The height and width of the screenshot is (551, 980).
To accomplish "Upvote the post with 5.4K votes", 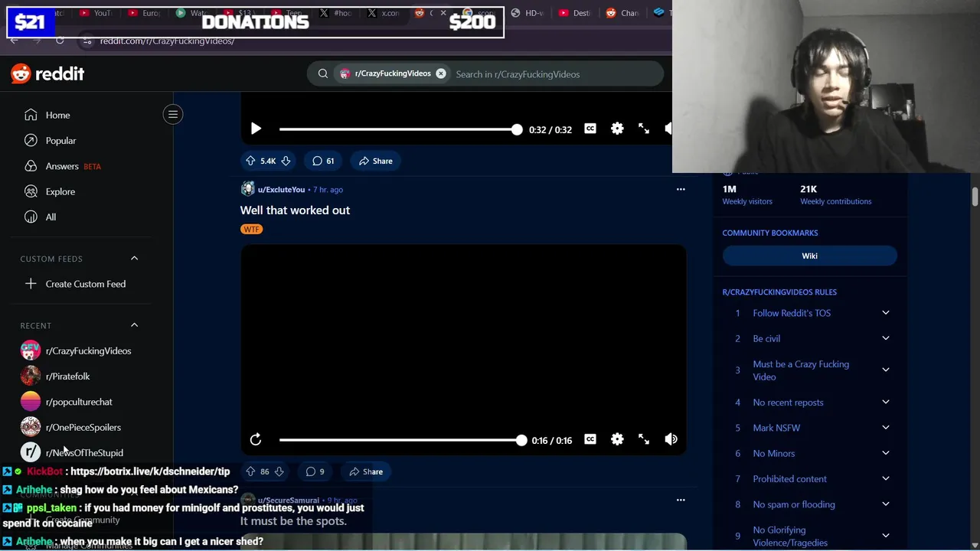I will click(250, 161).
